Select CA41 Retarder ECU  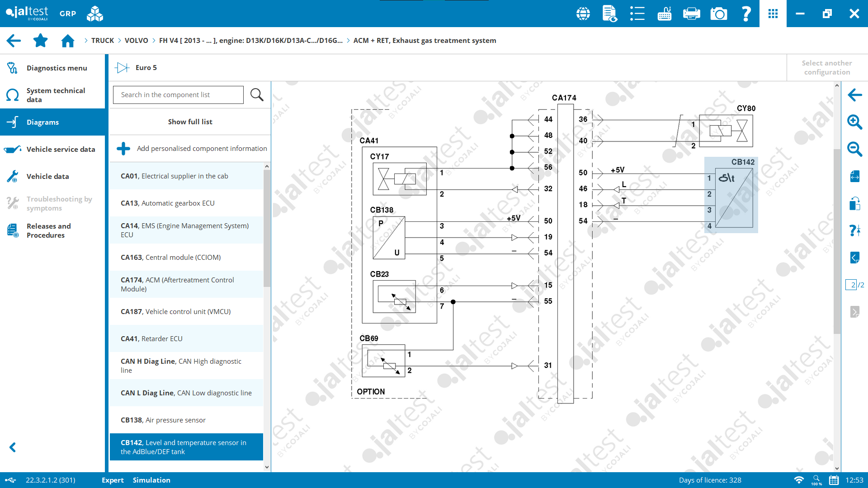pyautogui.click(x=186, y=338)
